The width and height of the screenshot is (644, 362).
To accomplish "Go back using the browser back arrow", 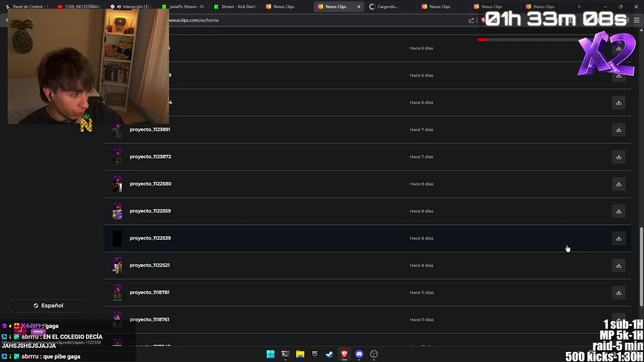I will coord(7,20).
